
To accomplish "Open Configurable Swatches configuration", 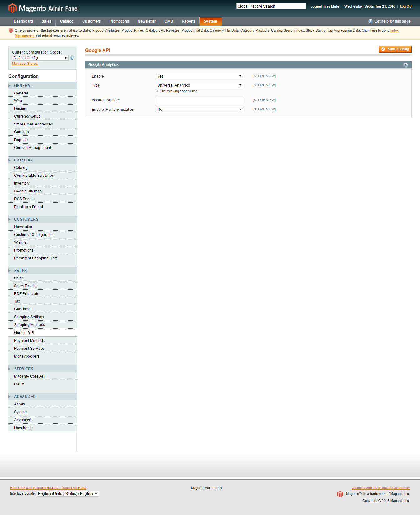I will tap(43, 176).
